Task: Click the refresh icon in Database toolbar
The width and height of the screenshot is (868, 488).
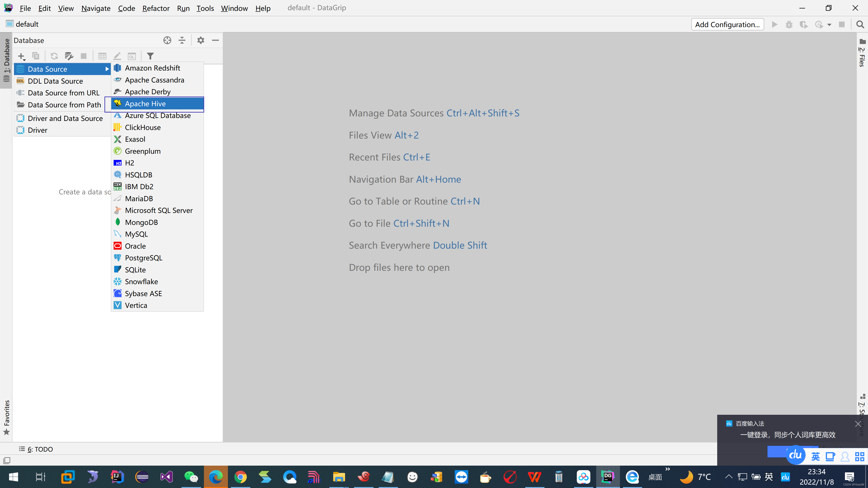Action: 54,56
